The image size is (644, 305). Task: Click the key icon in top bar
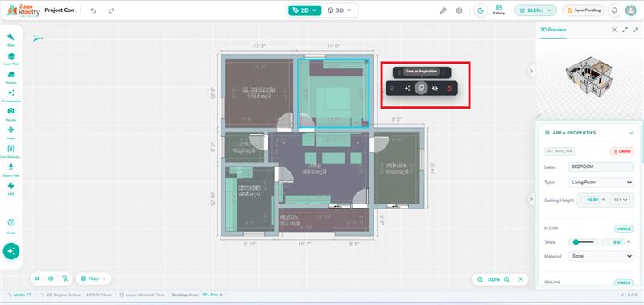point(444,10)
